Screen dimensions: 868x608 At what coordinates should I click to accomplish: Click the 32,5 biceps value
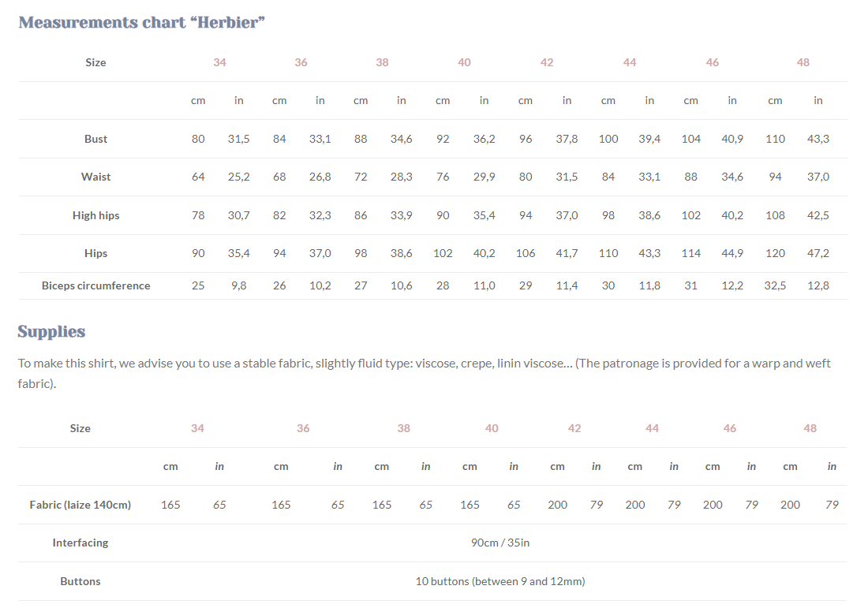(775, 285)
